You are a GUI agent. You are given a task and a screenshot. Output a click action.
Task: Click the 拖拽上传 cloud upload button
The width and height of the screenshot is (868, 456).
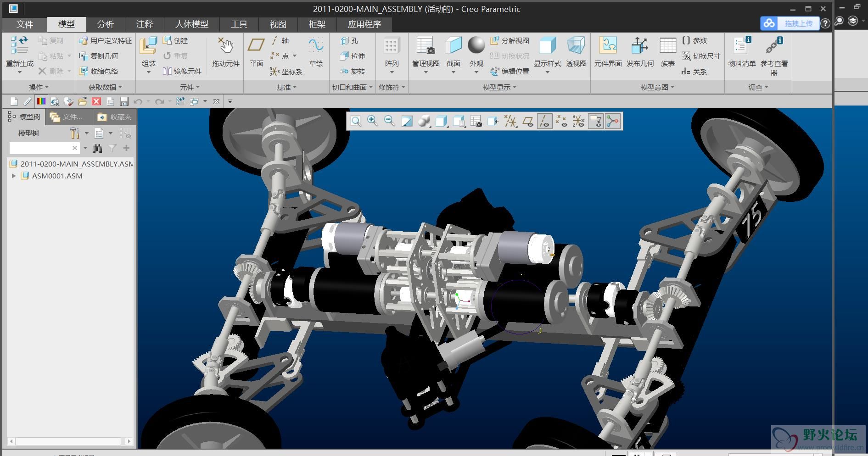pyautogui.click(x=790, y=23)
